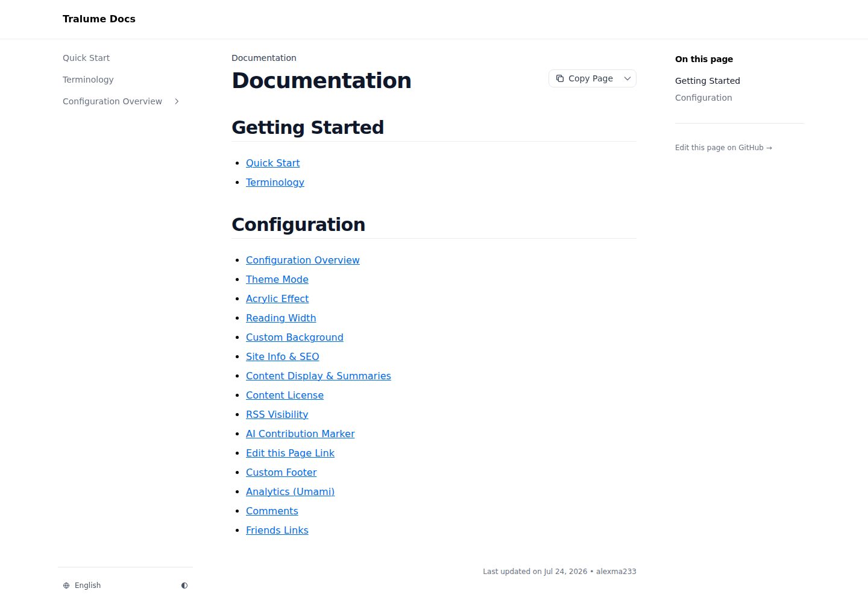Screen dimensions: 868x603
Task: Open the Acrylic Effect link
Action: [x=277, y=298]
